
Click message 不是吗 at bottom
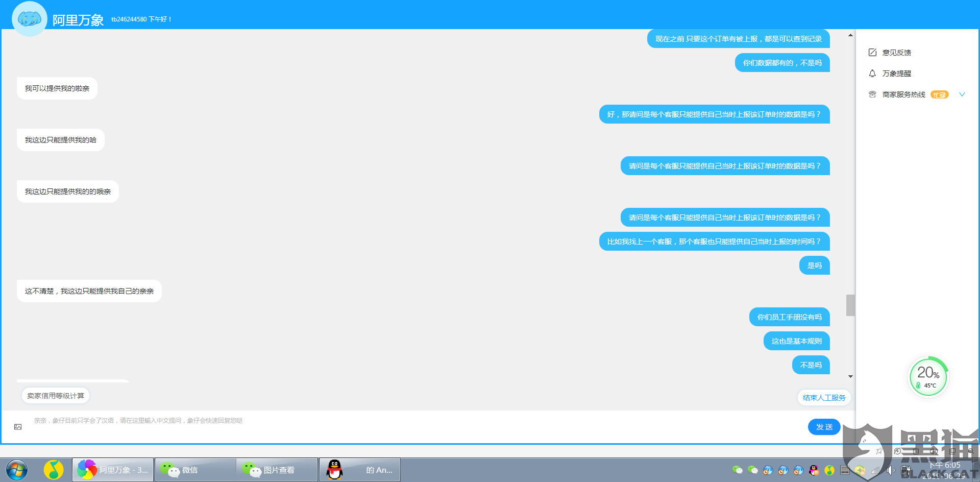(x=811, y=365)
